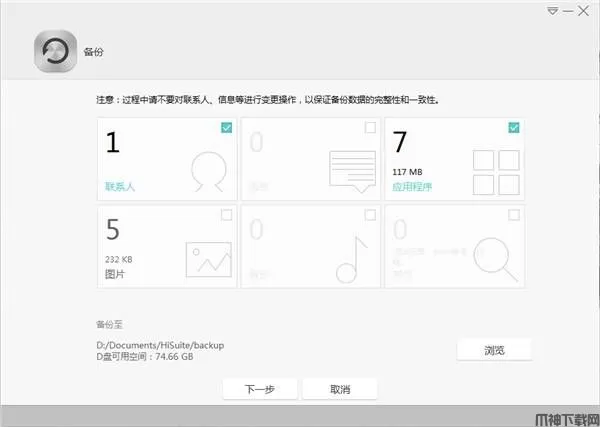The image size is (600, 427).
Task: Uncheck the 联系人 contacts checkbox
Action: click(x=227, y=127)
